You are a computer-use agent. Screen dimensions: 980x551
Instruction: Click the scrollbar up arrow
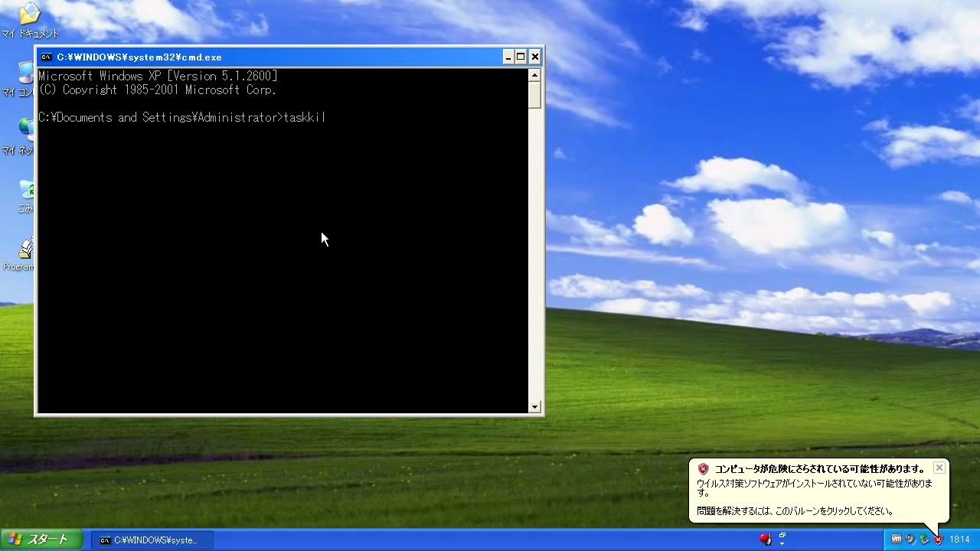coord(534,74)
